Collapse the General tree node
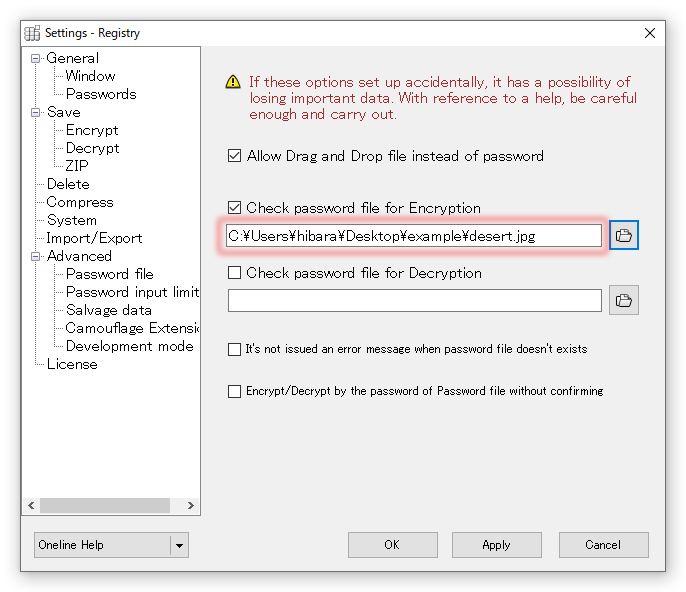The height and width of the screenshot is (592, 686). (x=36, y=58)
